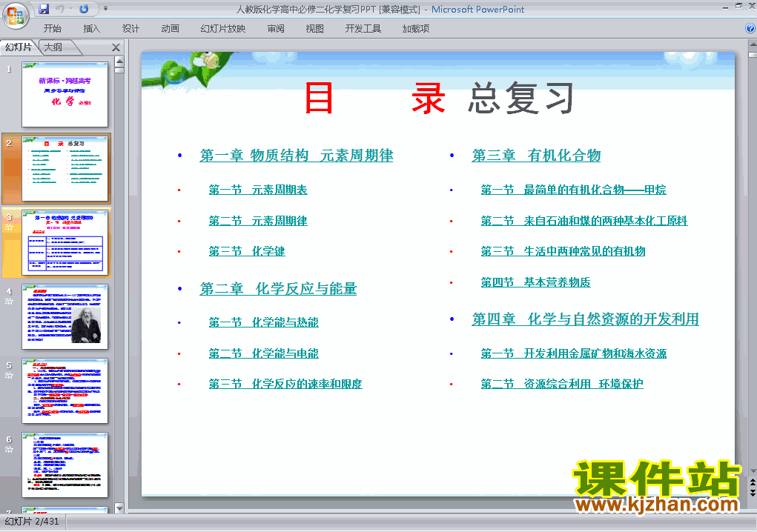This screenshot has width=757, height=532.
Task: Go to next slide with double-down arrow
Action: [753, 493]
